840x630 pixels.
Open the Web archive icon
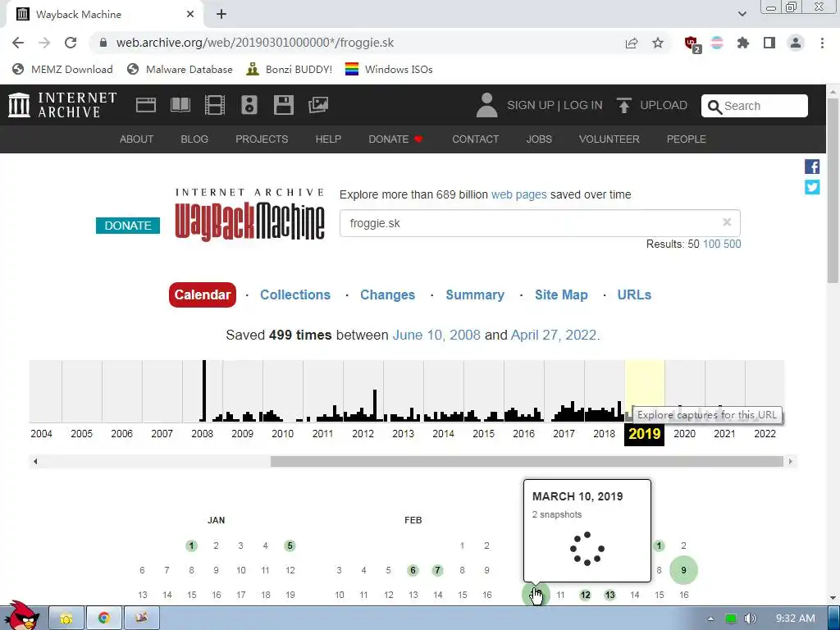coord(146,105)
